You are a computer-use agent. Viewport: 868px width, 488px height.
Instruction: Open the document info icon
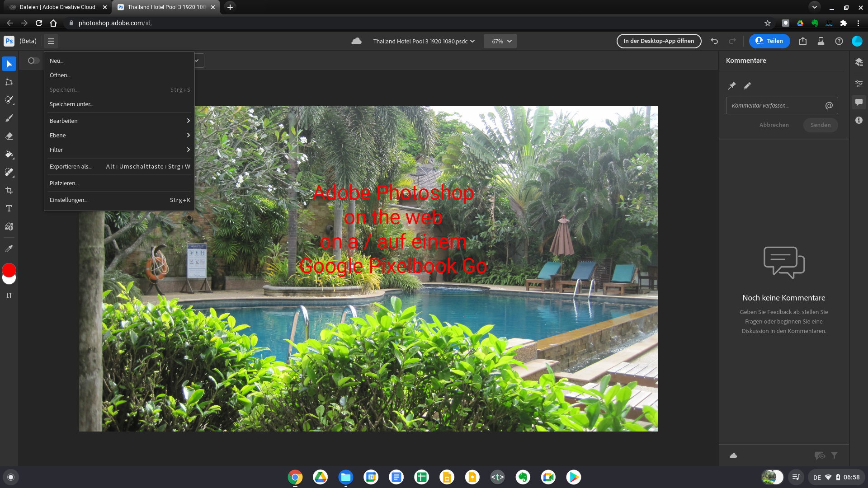(x=859, y=120)
